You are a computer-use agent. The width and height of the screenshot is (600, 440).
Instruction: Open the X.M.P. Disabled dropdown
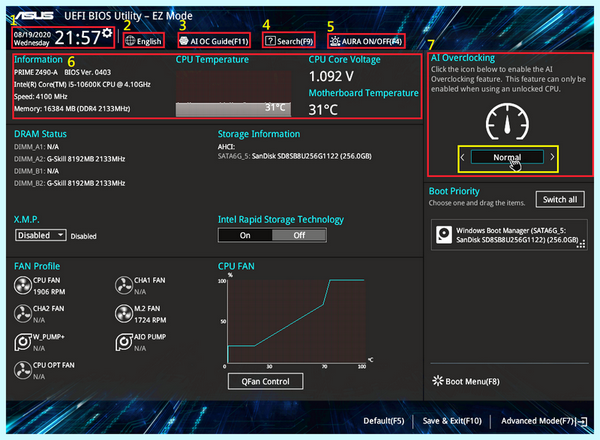(41, 235)
